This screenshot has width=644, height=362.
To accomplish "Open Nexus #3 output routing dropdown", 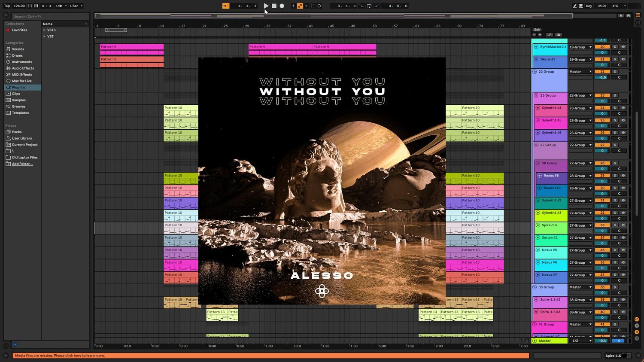I will tap(580, 59).
